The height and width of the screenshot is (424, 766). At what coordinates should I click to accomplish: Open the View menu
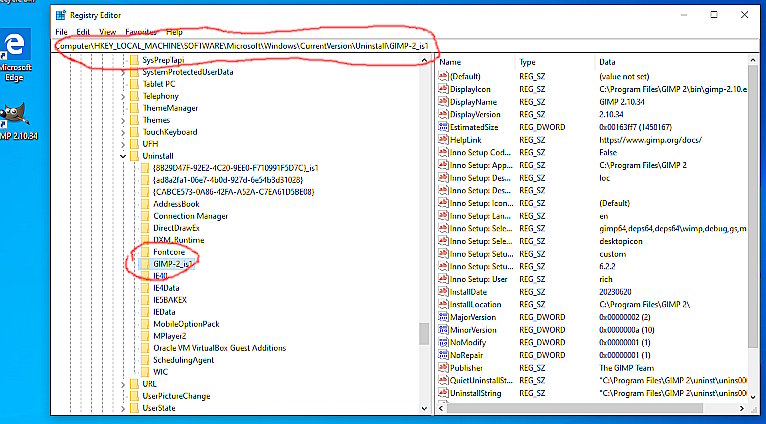click(x=107, y=32)
